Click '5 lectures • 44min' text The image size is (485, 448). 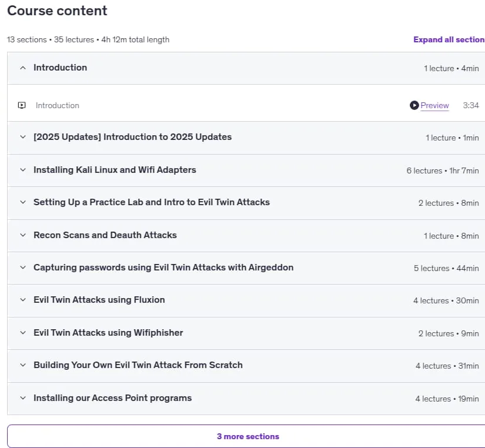click(446, 268)
